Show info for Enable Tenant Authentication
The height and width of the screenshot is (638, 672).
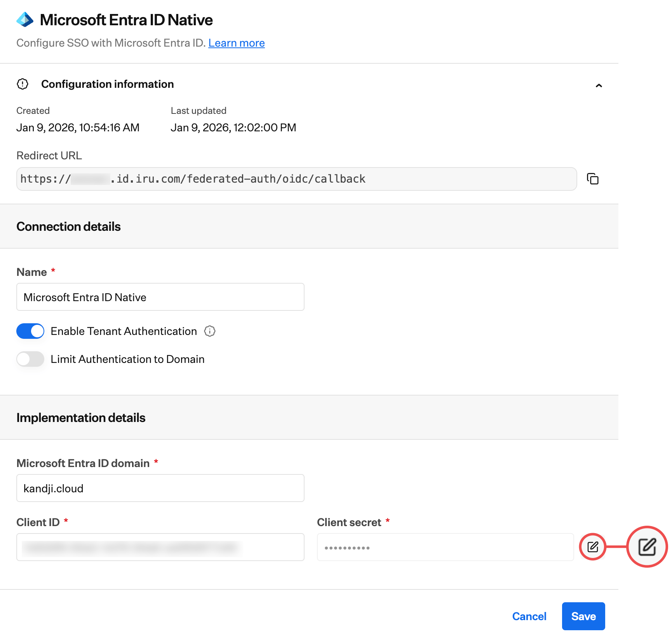[x=210, y=331]
